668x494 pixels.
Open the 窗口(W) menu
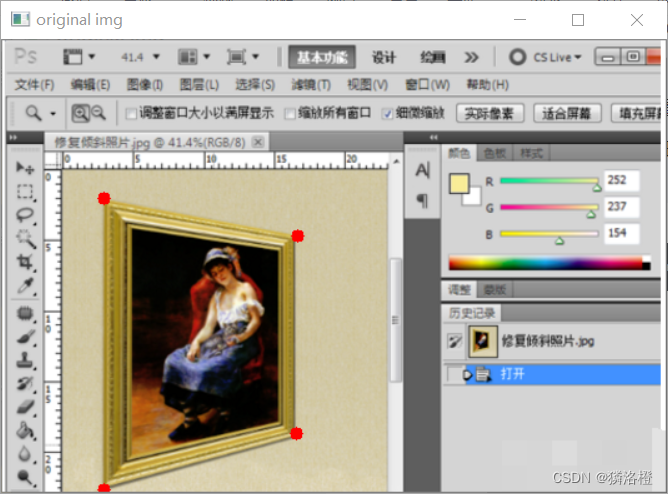click(427, 85)
